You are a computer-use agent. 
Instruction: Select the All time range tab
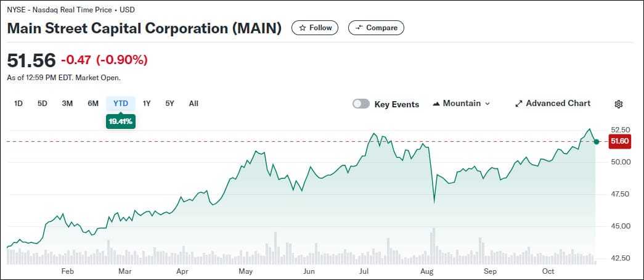click(x=194, y=104)
